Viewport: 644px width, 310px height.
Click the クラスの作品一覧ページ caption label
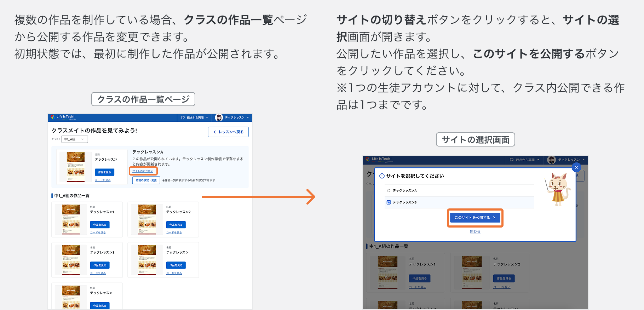[x=143, y=99]
